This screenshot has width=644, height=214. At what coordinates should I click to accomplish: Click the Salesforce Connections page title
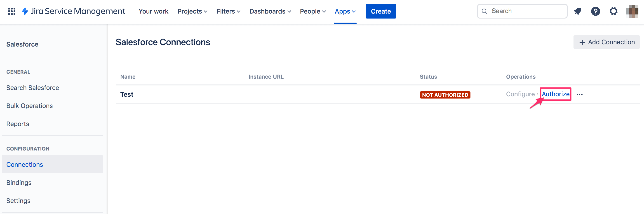pos(163,42)
